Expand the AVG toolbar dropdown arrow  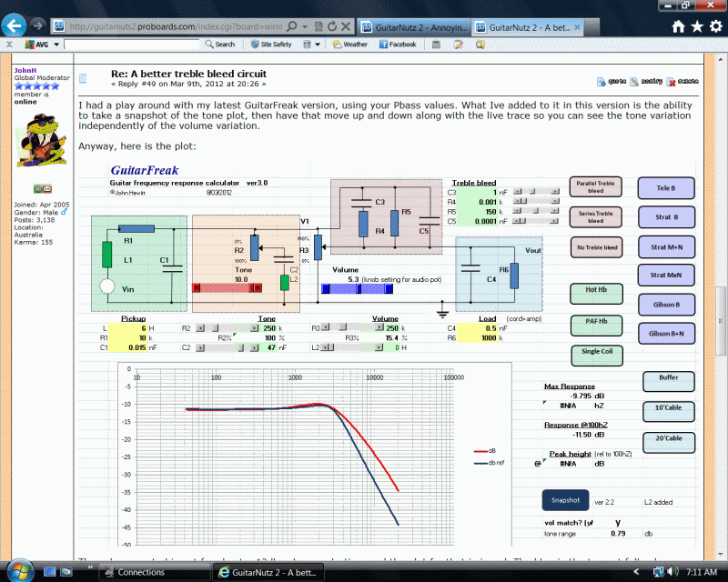click(56, 45)
